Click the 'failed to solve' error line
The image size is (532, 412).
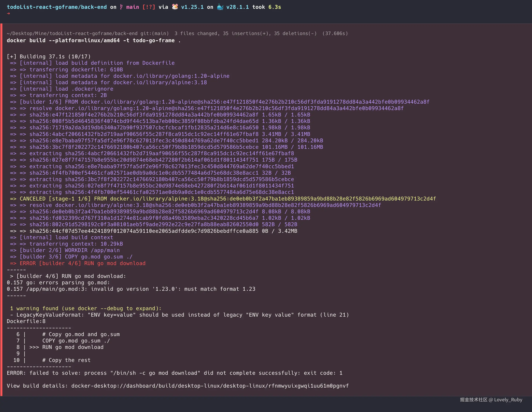click(174, 373)
